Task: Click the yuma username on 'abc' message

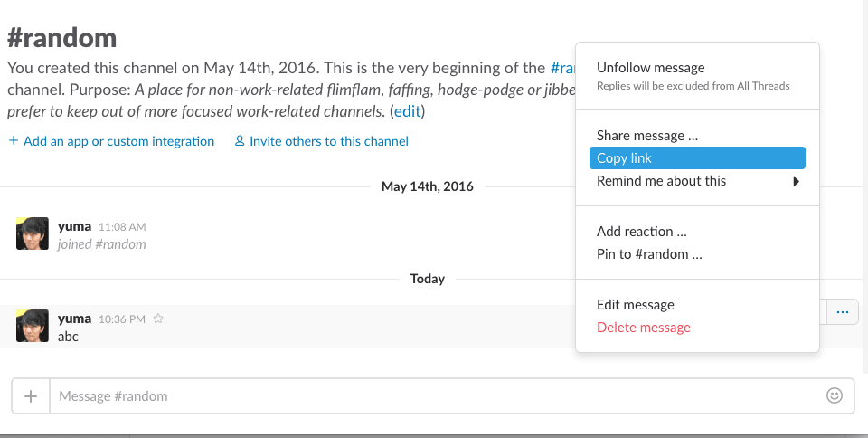Action: pos(74,319)
